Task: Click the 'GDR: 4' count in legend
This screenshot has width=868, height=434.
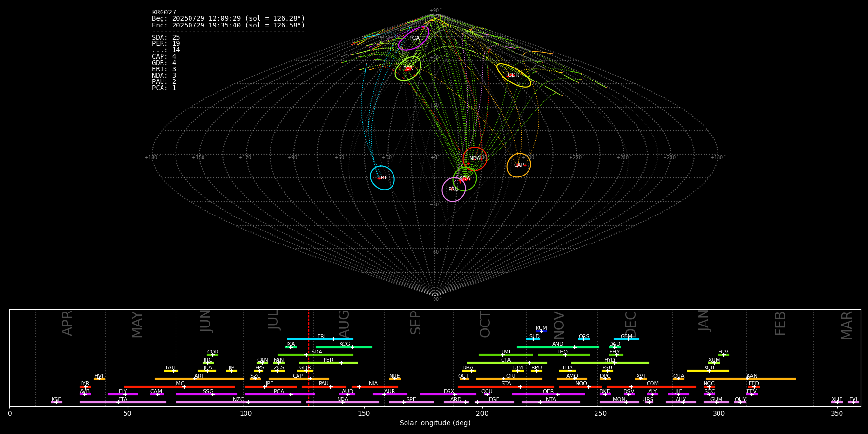Action: 164,63
